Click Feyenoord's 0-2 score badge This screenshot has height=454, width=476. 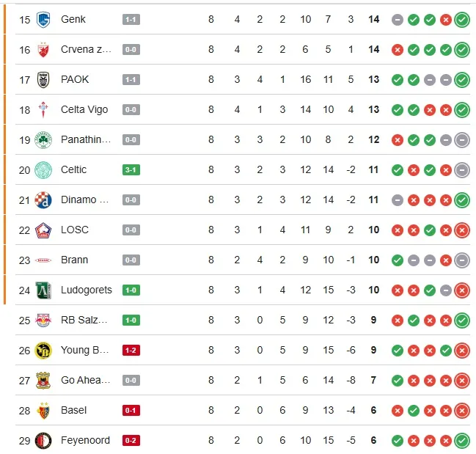tap(131, 440)
